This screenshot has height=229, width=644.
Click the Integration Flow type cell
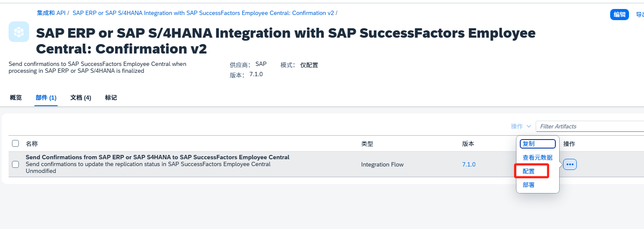(382, 164)
